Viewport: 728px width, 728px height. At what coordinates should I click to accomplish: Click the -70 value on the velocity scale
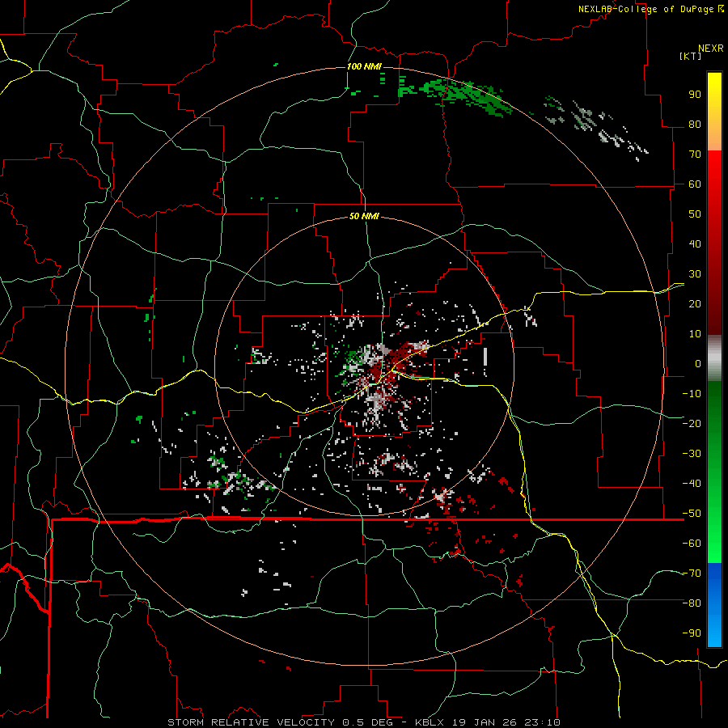pos(692,574)
